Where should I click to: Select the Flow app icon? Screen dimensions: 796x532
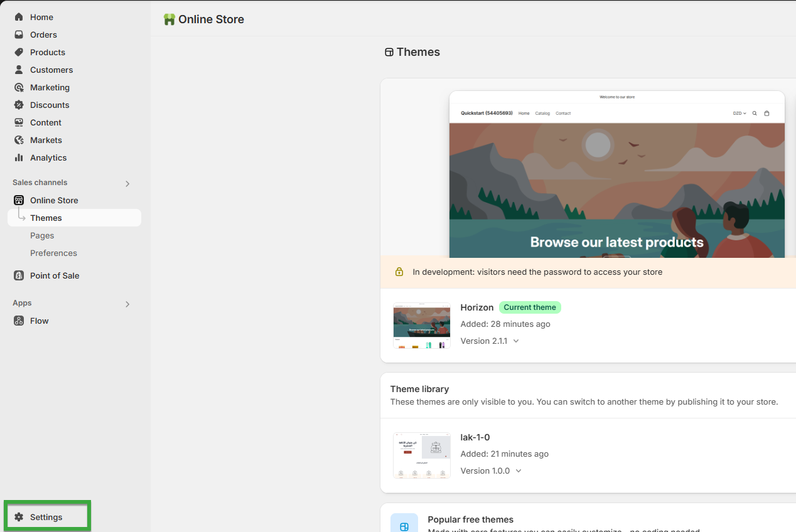click(19, 321)
